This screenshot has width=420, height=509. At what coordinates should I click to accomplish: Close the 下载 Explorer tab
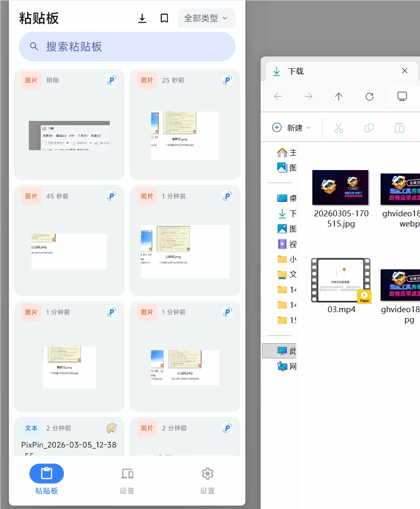point(405,71)
